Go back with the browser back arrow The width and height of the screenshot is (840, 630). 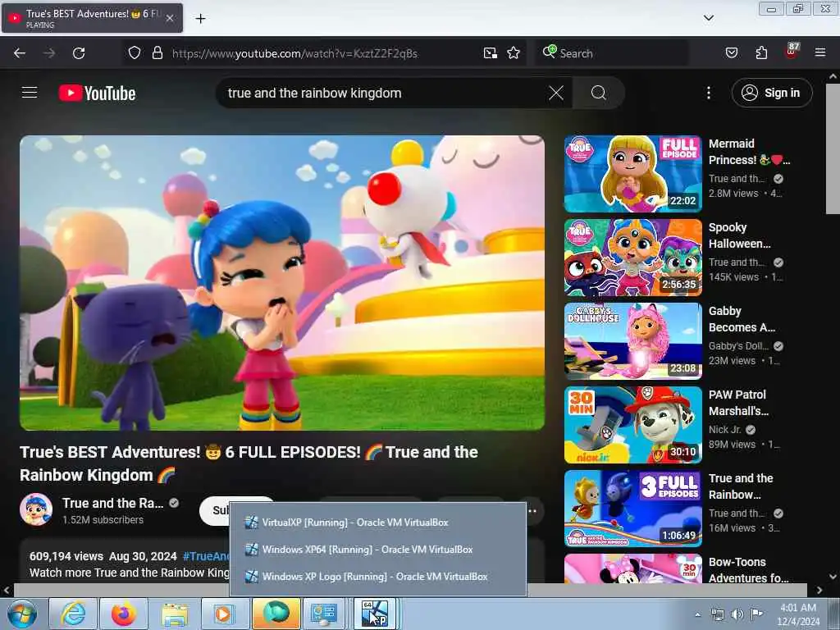pyautogui.click(x=20, y=53)
